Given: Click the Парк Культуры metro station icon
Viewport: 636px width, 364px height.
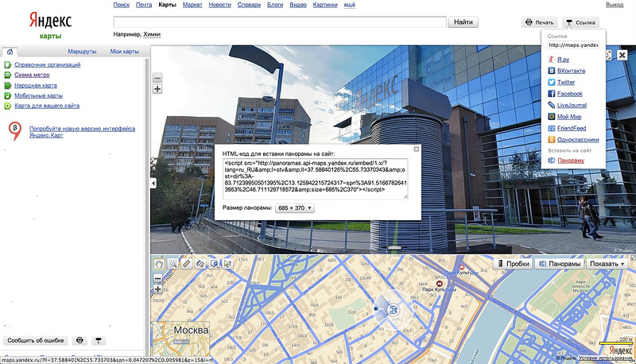Looking at the screenshot, I should 439,284.
